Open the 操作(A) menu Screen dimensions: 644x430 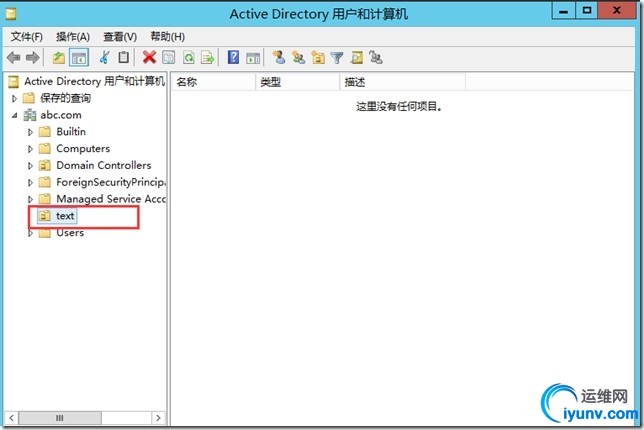coord(73,37)
